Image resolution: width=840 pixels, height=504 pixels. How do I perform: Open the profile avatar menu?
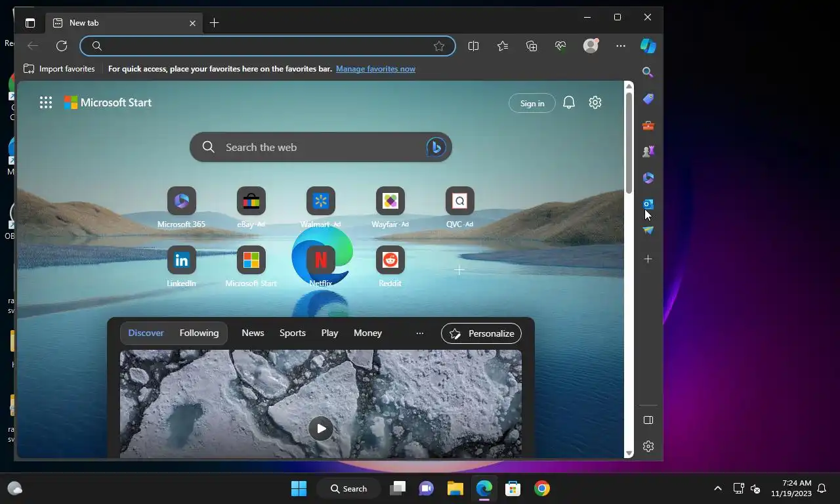point(591,46)
